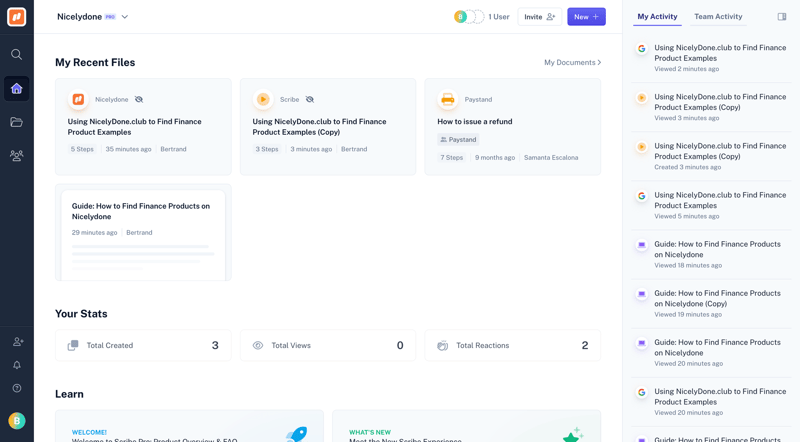Open the documents folder icon in the sidebar
Image resolution: width=800 pixels, height=442 pixels.
pos(16,122)
